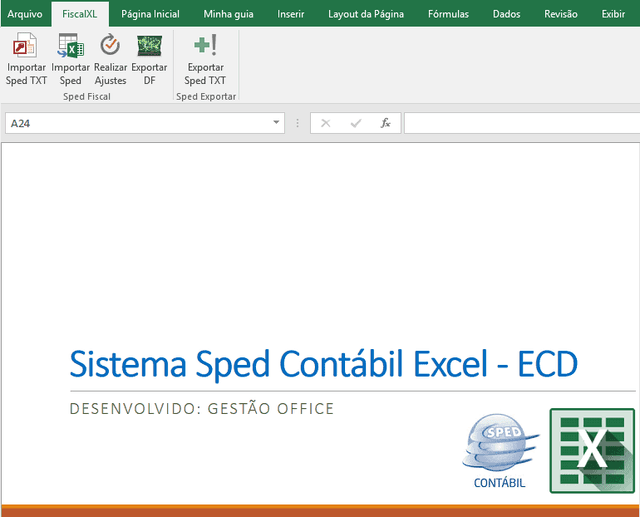This screenshot has height=517, width=640.
Task: Open the Arquivo menu
Action: point(25,14)
